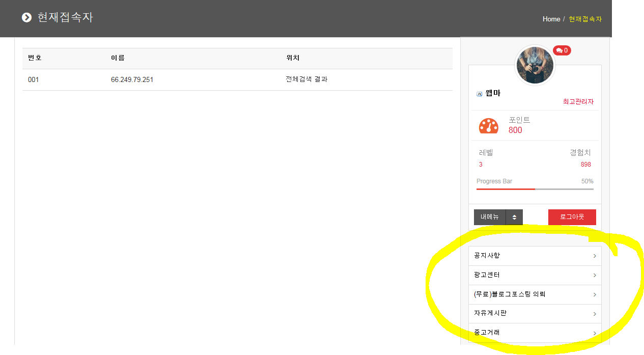Image resolution: width=644 pixels, height=355 pixels.
Task: Click chevron arrow on 중고거래 row
Action: click(595, 334)
